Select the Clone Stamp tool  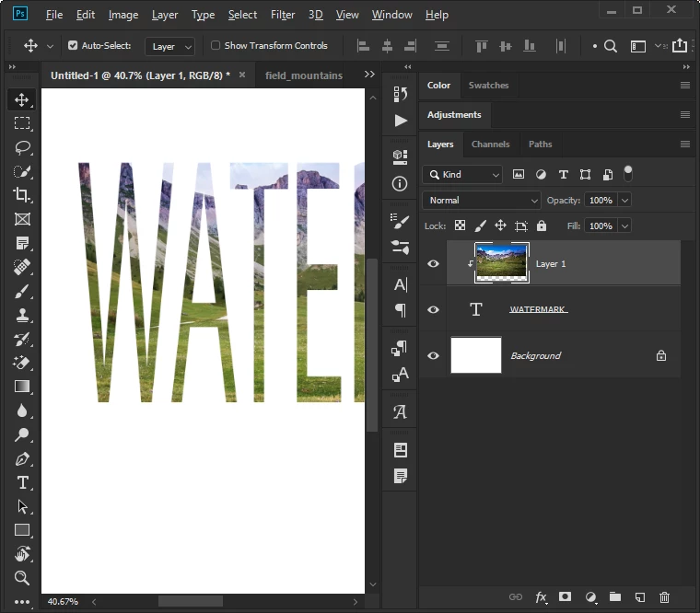[21, 315]
